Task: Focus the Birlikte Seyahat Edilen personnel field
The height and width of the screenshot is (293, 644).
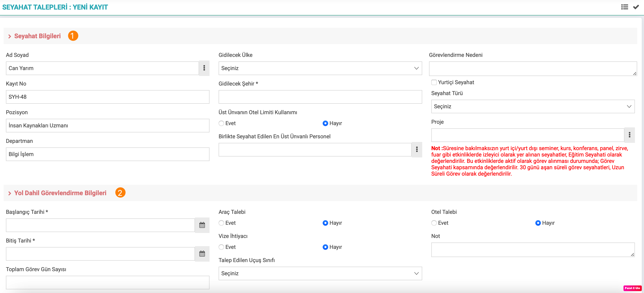Action: click(315, 150)
